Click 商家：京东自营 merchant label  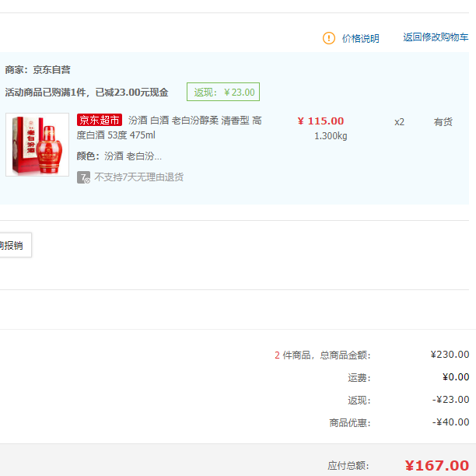coord(37,70)
